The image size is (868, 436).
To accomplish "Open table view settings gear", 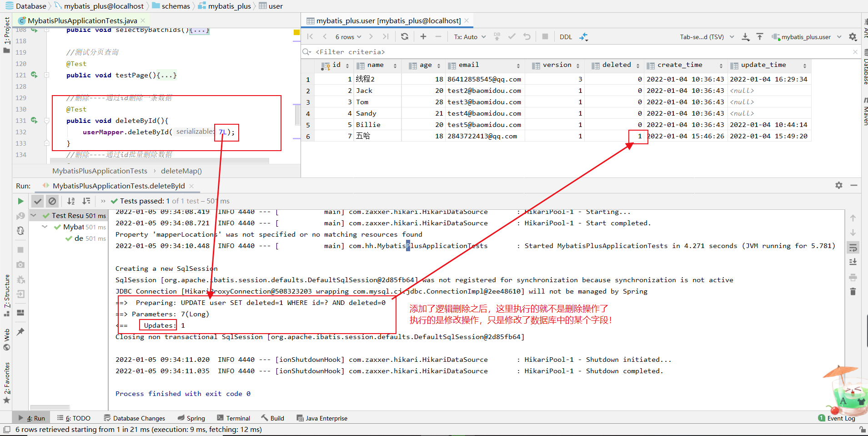I will click(x=853, y=37).
